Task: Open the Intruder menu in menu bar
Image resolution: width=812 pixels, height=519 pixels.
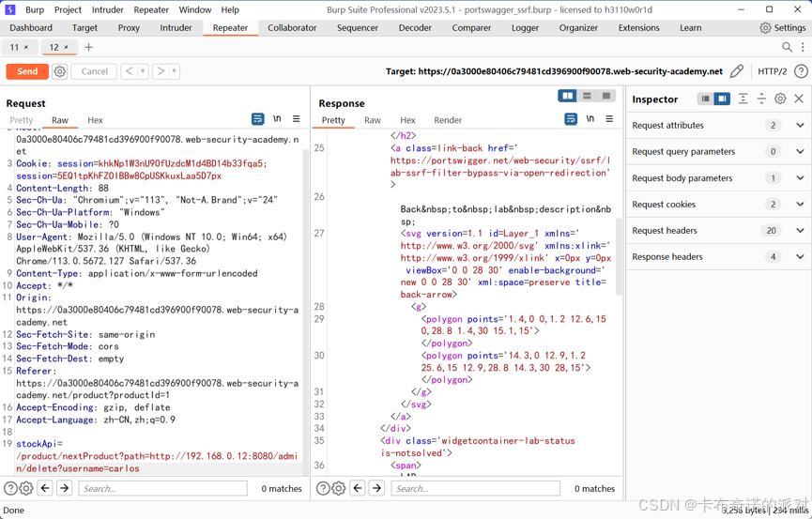Action: [x=108, y=9]
